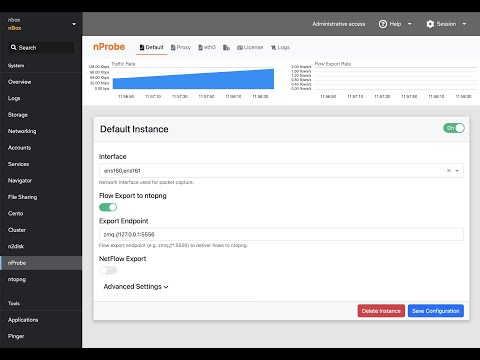Open the Help dropdown menu
The image size is (480, 360).
click(x=395, y=24)
